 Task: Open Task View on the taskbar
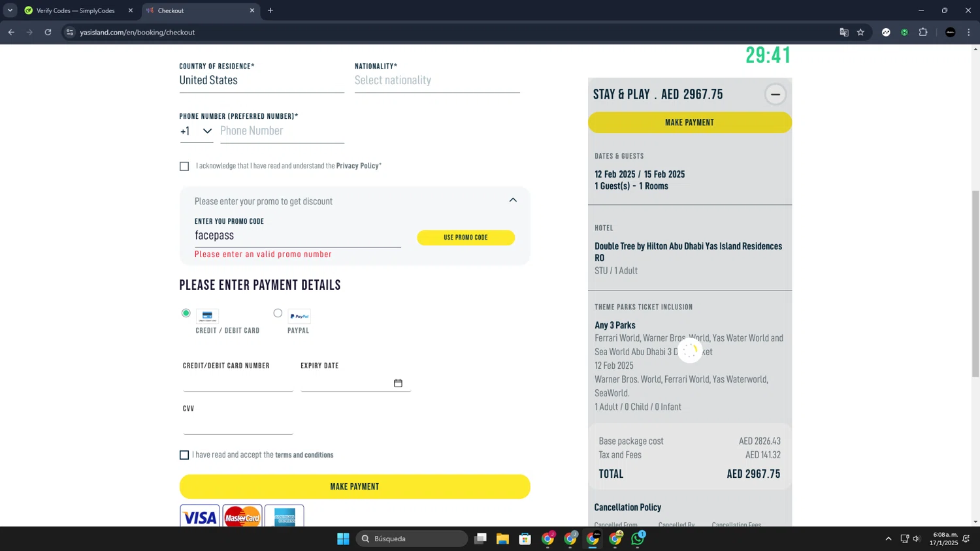coord(480,539)
